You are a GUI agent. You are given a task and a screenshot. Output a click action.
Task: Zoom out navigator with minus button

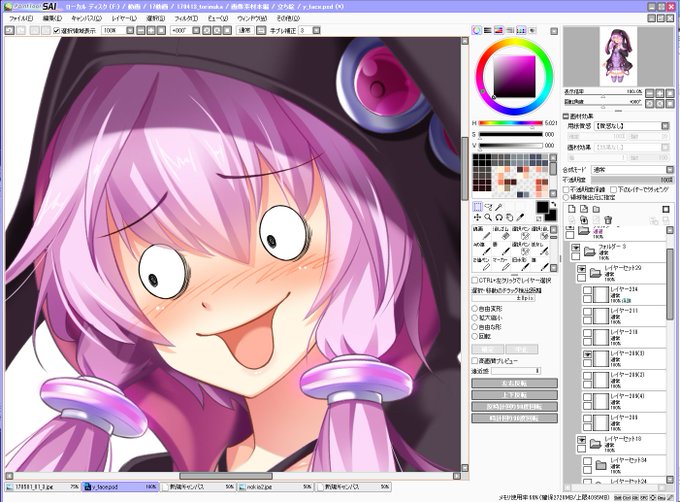click(650, 93)
